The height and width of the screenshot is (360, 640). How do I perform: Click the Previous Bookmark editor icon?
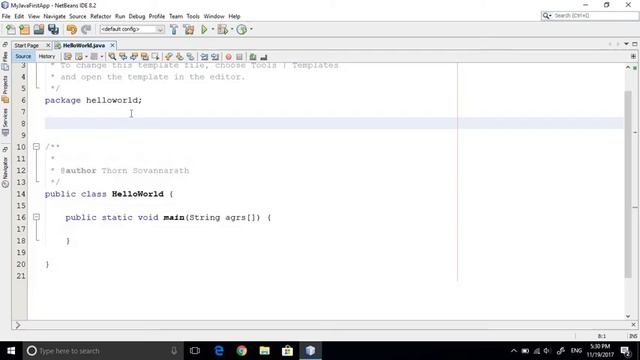tap(169, 57)
